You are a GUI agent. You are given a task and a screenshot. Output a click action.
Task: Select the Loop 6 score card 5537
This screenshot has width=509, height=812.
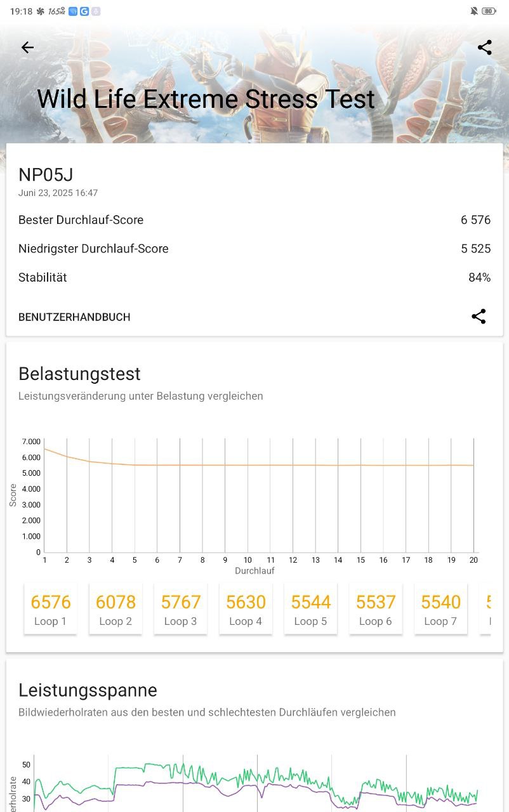pos(376,609)
